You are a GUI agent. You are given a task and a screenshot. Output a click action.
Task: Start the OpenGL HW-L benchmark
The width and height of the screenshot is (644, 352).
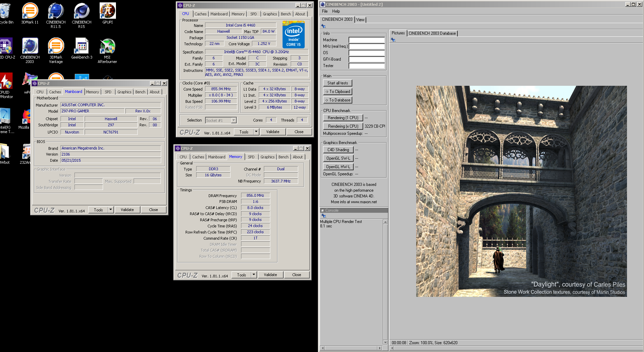pos(338,167)
